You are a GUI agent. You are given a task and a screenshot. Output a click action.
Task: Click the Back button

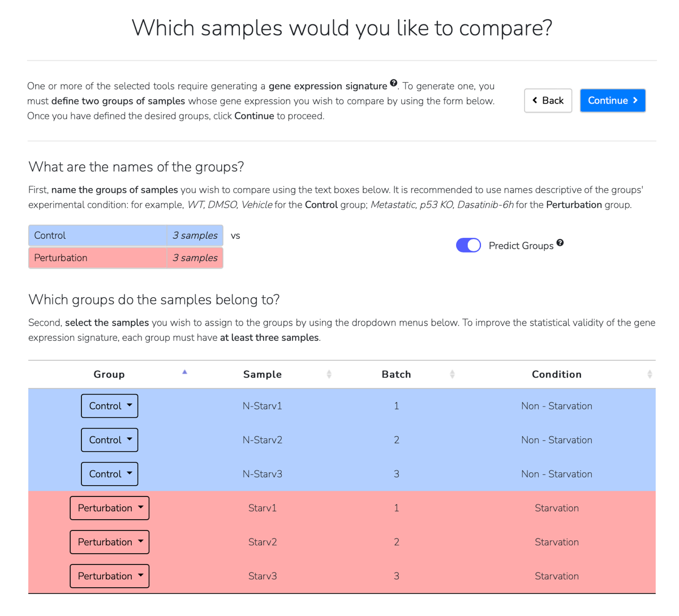click(548, 101)
